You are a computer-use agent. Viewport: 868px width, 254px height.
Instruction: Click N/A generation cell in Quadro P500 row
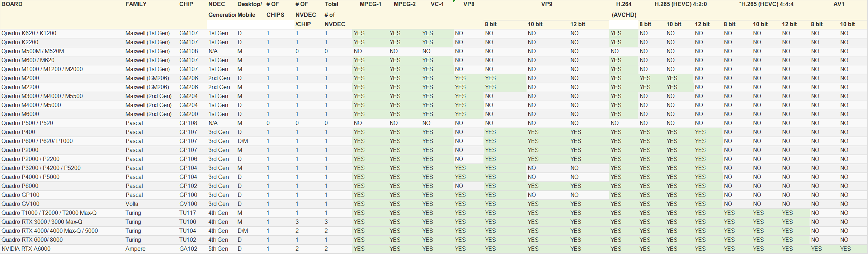(213, 123)
